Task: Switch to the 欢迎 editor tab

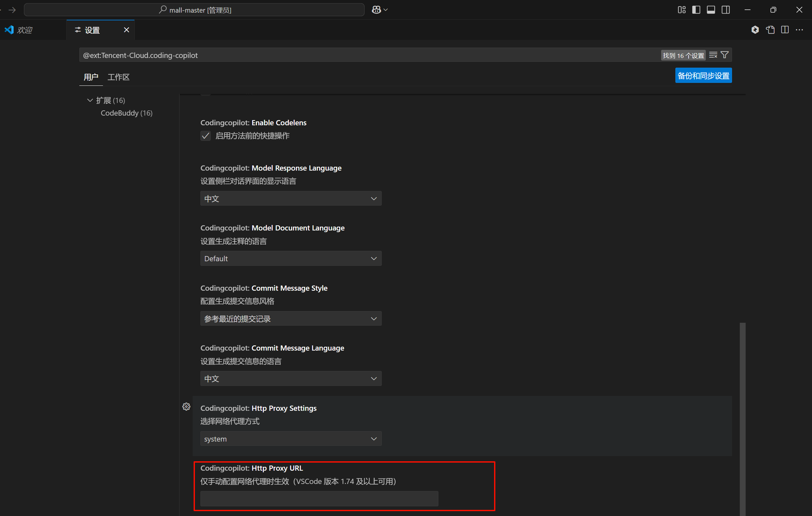Action: coord(24,30)
